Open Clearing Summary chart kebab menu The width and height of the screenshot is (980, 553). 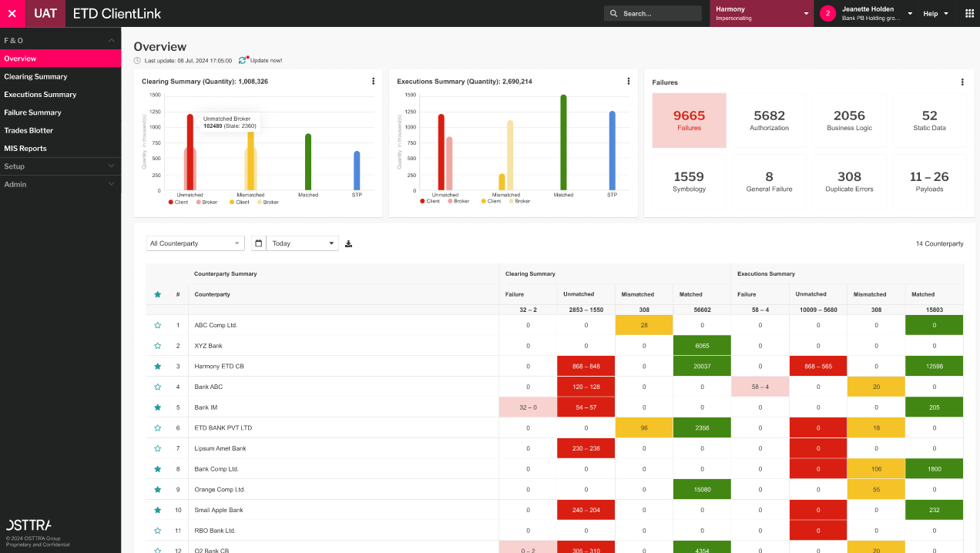[x=374, y=81]
